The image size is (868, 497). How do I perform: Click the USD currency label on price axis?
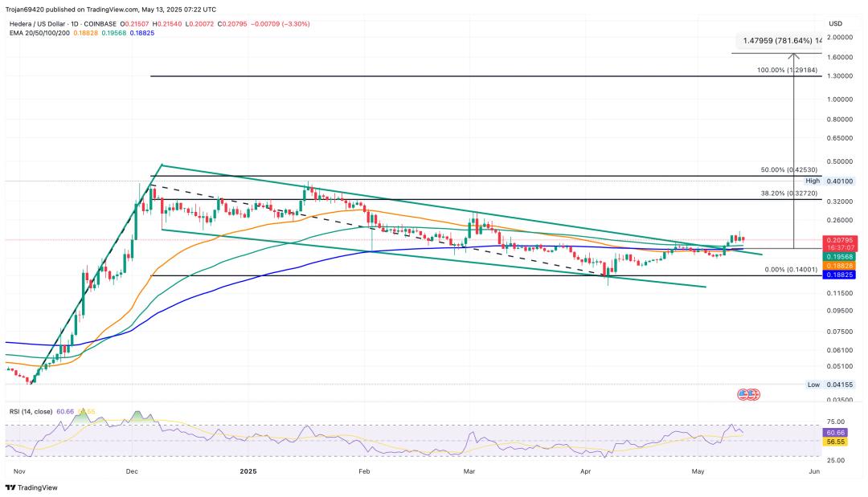(835, 23)
